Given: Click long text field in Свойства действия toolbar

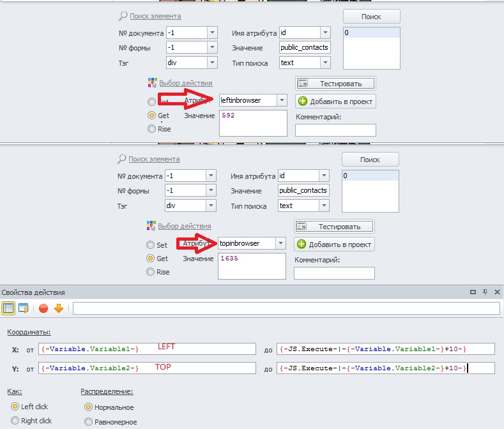Looking at the screenshot, I should [286, 308].
